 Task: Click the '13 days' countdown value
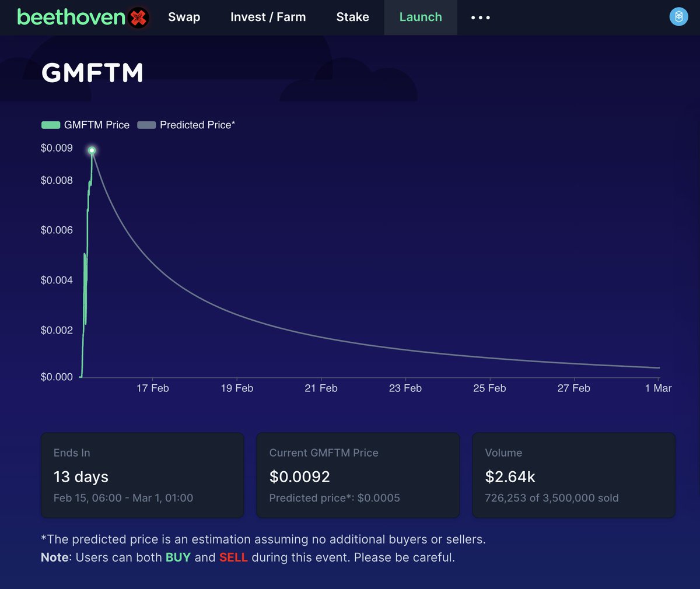click(81, 477)
